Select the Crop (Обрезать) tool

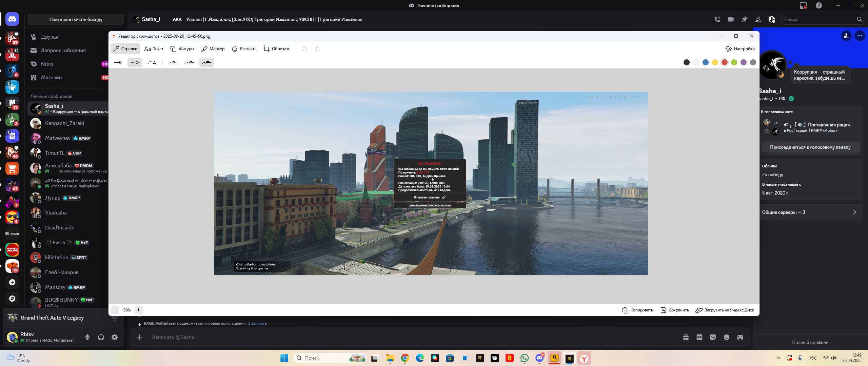[x=277, y=49]
